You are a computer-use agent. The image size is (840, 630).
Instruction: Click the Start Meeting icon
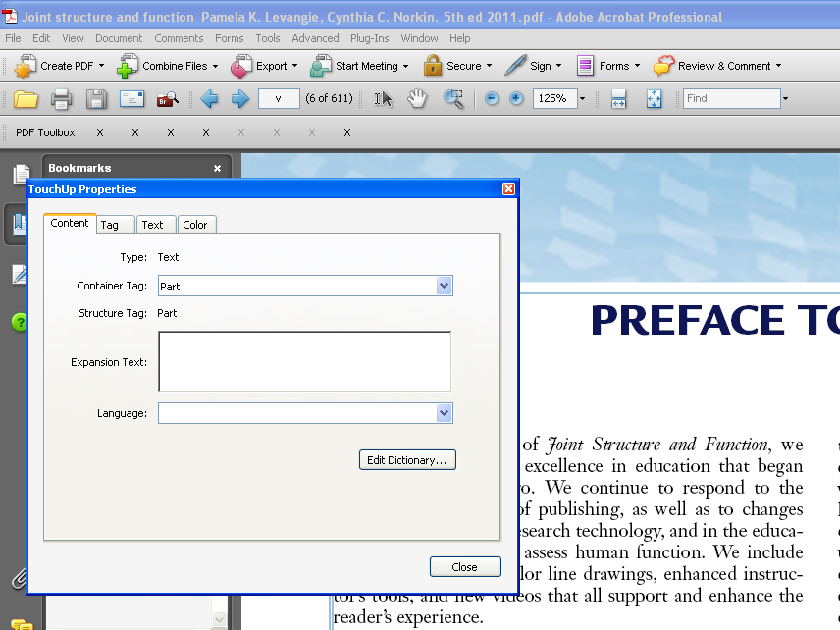click(x=320, y=66)
